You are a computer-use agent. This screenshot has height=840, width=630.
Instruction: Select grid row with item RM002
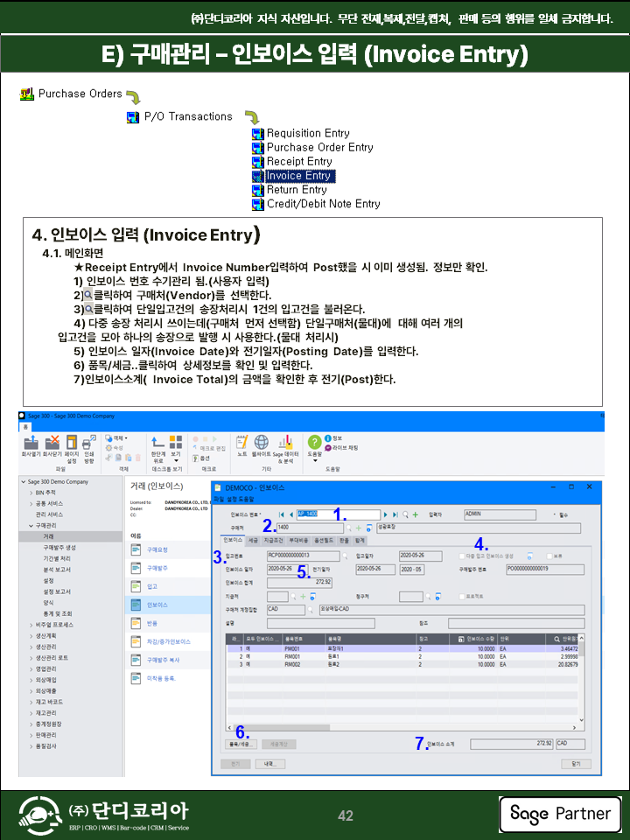click(403, 664)
